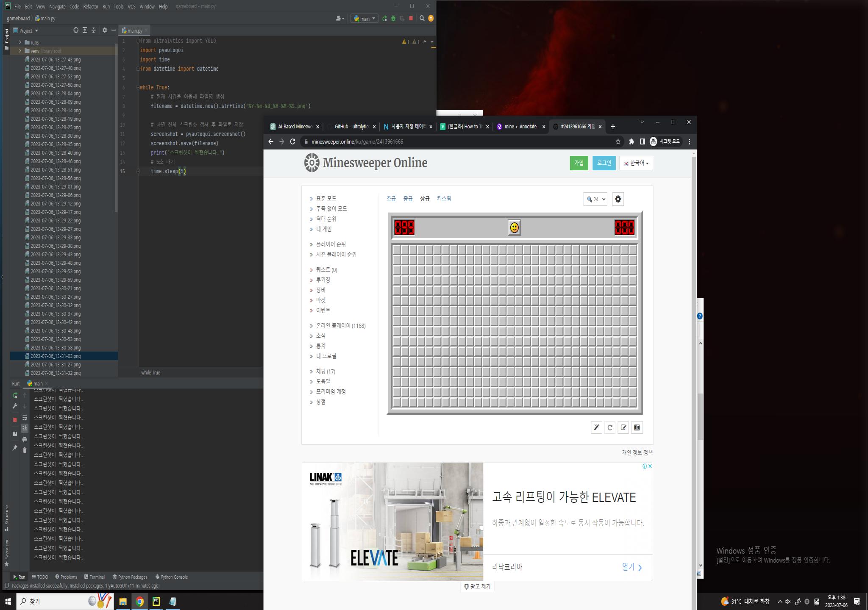This screenshot has width=868, height=610.
Task: Open the edit board icon
Action: (623, 427)
